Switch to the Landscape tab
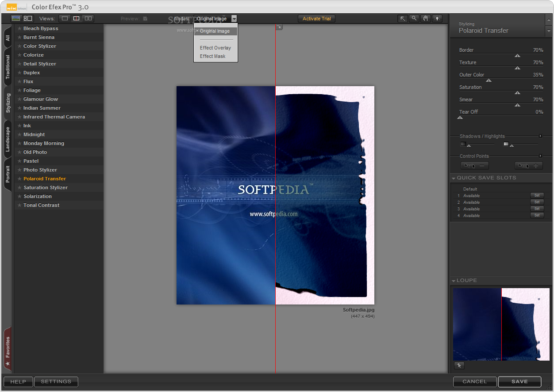The image size is (554, 392). tap(8, 139)
